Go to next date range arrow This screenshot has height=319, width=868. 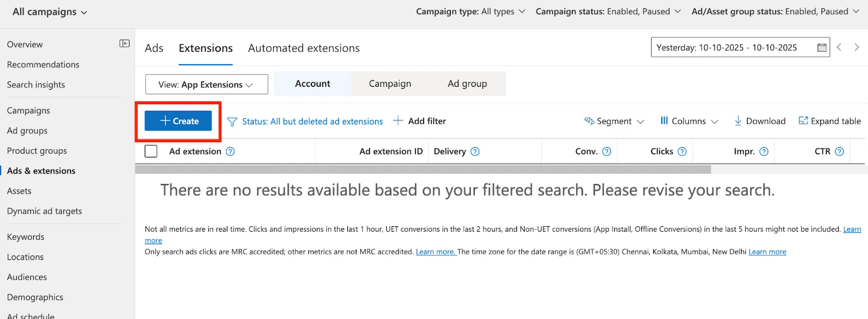pos(857,47)
